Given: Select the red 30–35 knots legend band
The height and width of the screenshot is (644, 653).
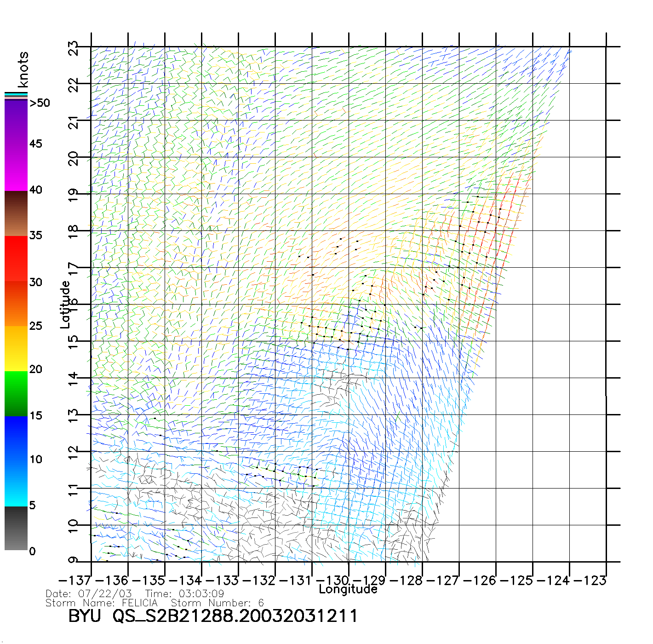Looking at the screenshot, I should [x=16, y=259].
